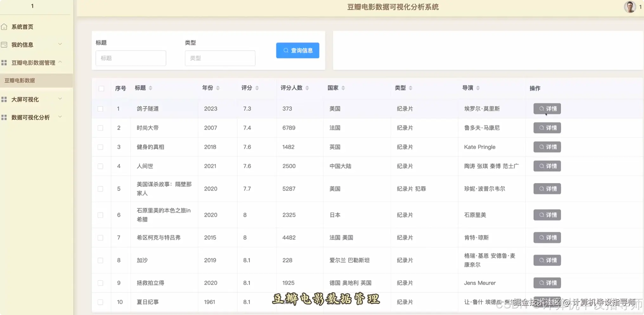Open 详情 for 美国谋杀故事
The image size is (644, 315).
point(547,189)
